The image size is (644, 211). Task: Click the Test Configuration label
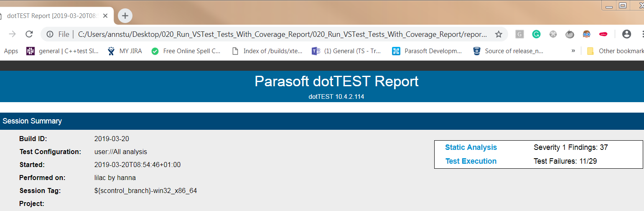coord(50,152)
